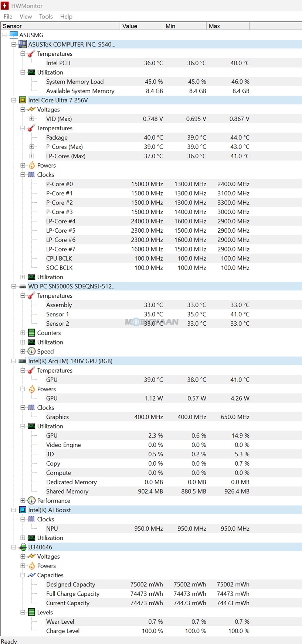Expand the GPU Performance node
This screenshot has height=644, width=302.
pos(23,501)
